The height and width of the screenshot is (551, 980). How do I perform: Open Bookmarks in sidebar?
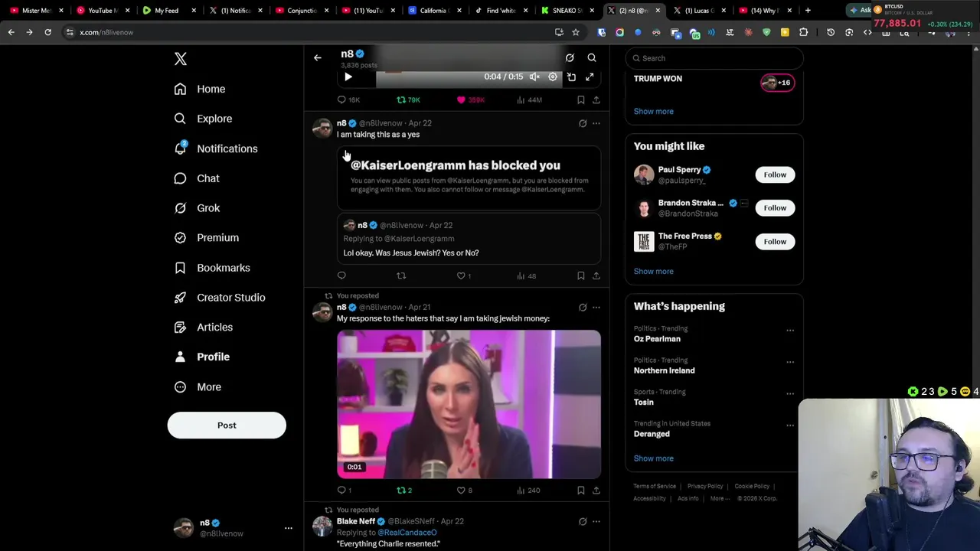coord(212,268)
